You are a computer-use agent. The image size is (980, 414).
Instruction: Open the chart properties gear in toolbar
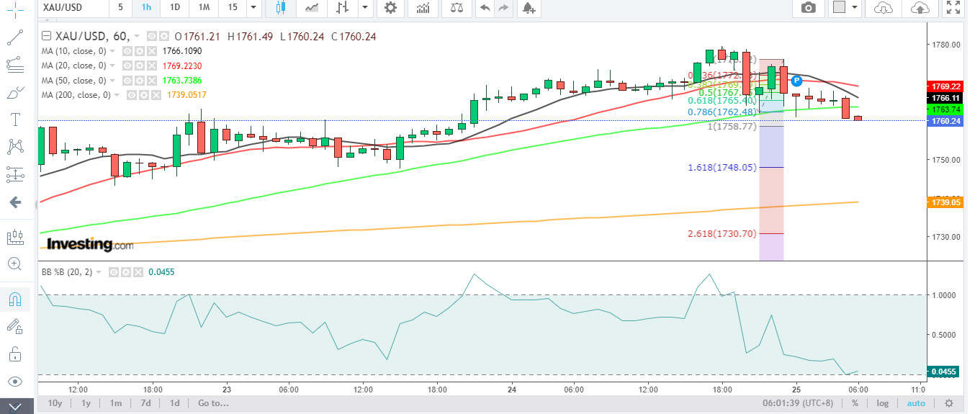[x=390, y=8]
